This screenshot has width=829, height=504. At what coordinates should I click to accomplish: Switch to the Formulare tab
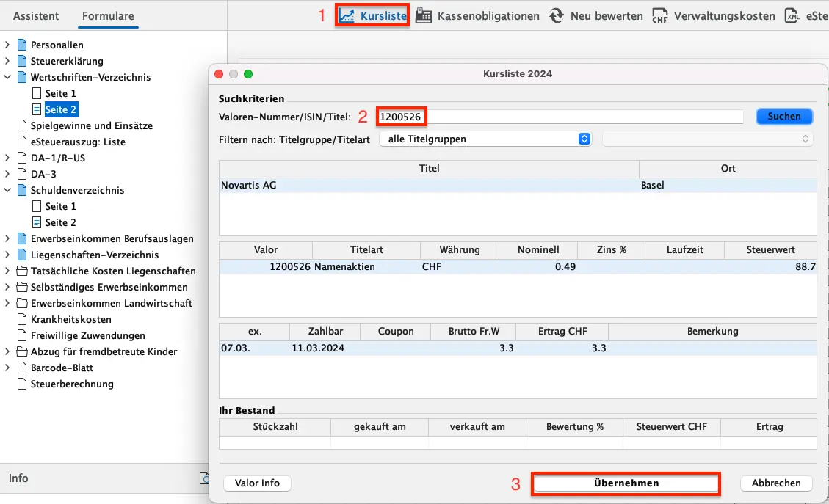(108, 15)
